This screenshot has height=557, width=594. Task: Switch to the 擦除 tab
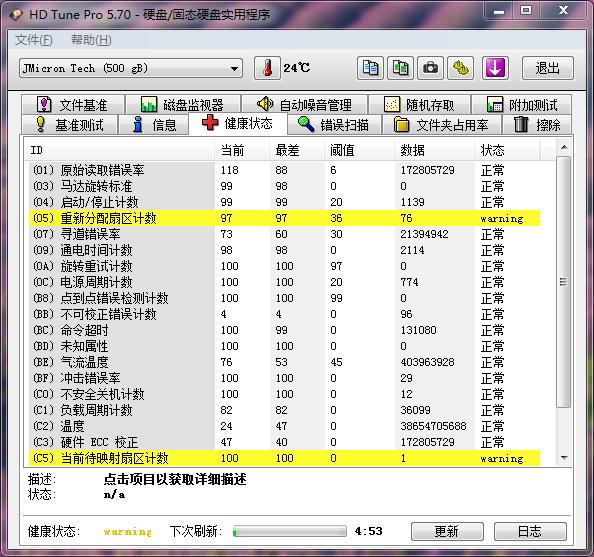[x=537, y=125]
